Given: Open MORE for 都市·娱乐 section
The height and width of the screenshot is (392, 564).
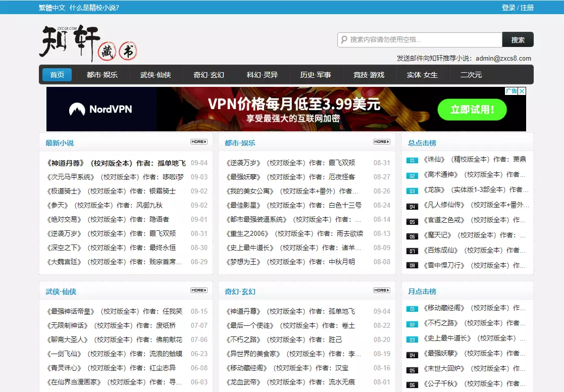Looking at the screenshot, I should point(382,142).
